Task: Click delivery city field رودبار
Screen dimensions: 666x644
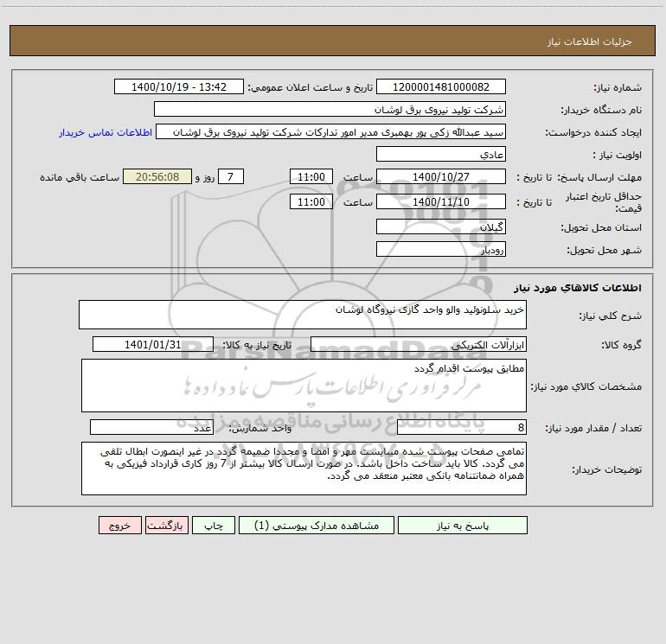Action: 441,249
